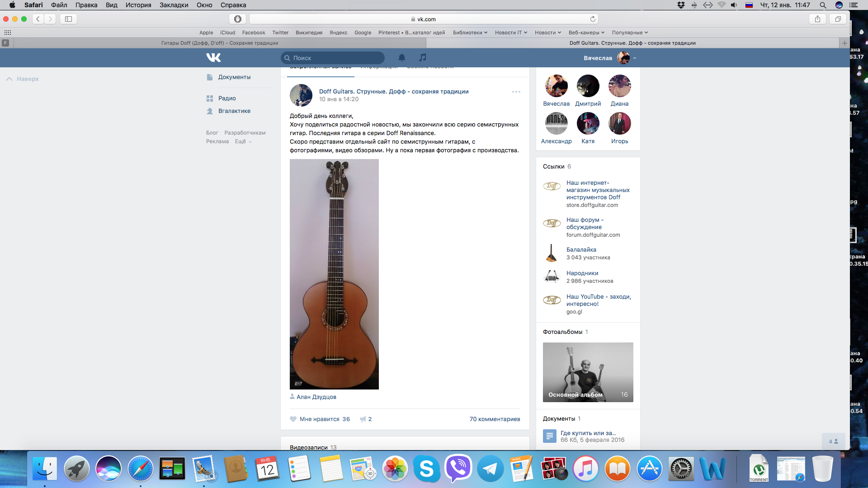Click Safari sidebar toggle icon
The image size is (868, 488).
pyautogui.click(x=68, y=19)
